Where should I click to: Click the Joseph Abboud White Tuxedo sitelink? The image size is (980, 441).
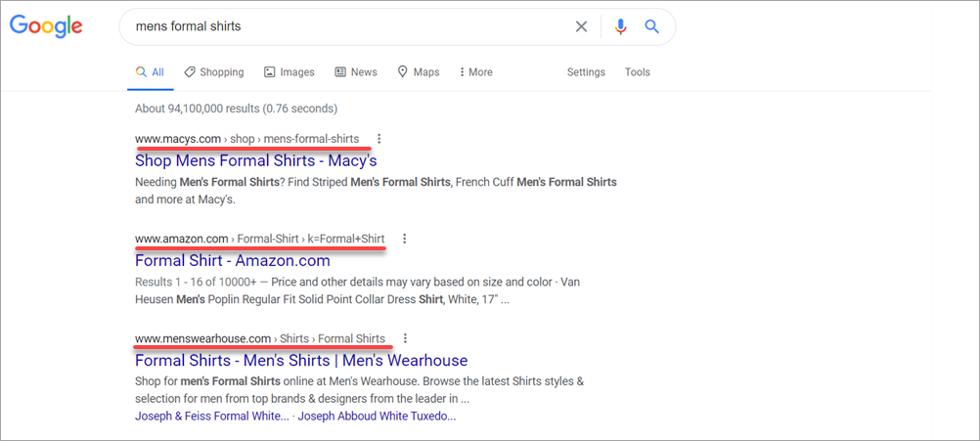(x=377, y=416)
